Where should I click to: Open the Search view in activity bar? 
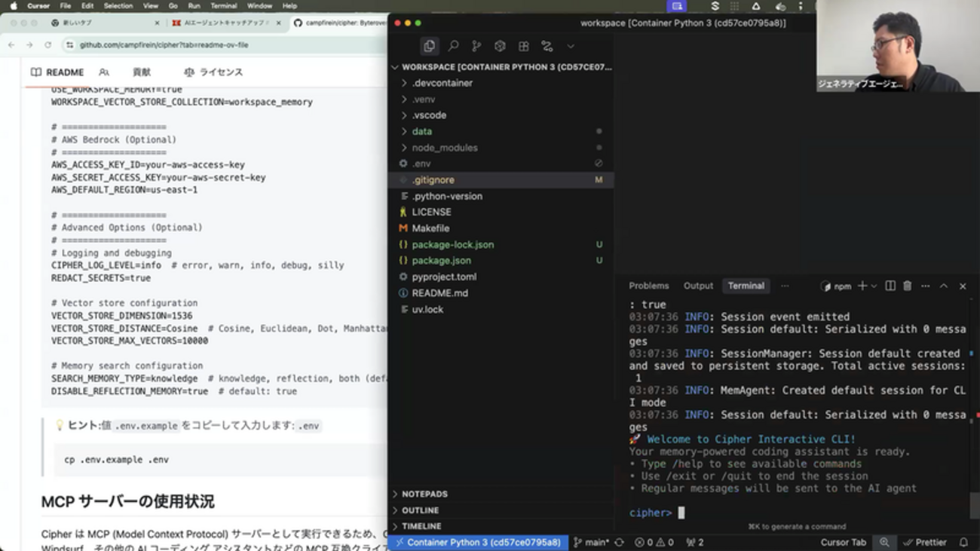point(453,46)
